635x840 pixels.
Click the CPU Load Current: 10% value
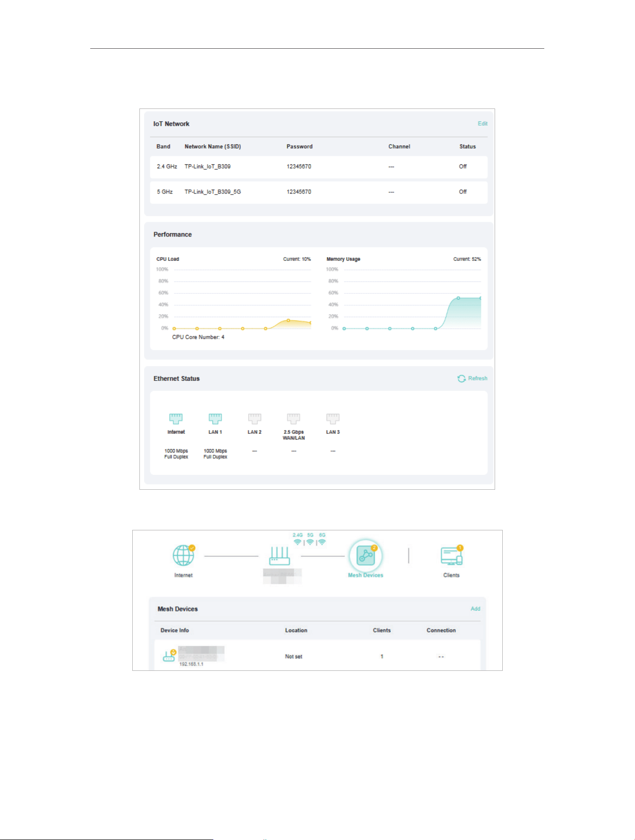pos(297,259)
